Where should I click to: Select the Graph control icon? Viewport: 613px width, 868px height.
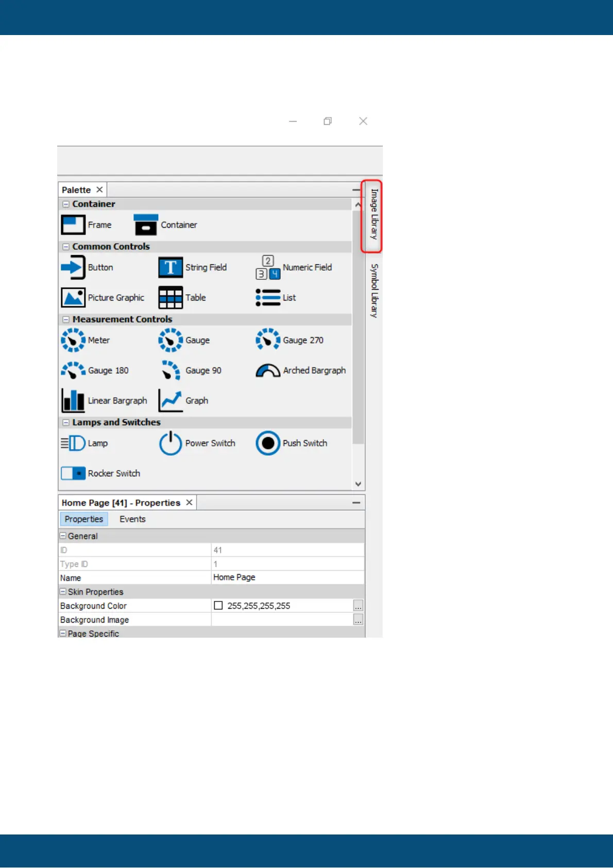pos(171,400)
